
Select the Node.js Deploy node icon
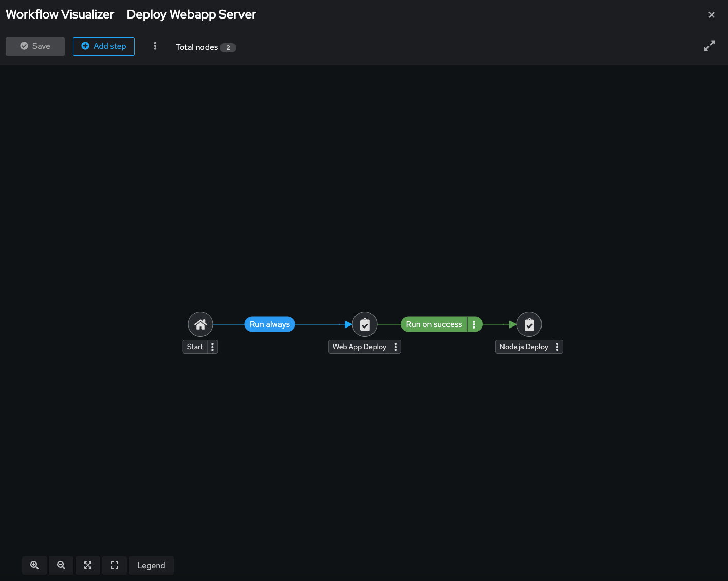(529, 324)
